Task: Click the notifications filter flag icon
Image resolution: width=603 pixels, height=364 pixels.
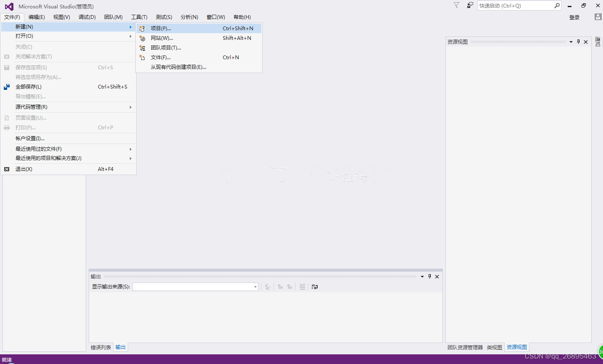Action: tap(456, 5)
